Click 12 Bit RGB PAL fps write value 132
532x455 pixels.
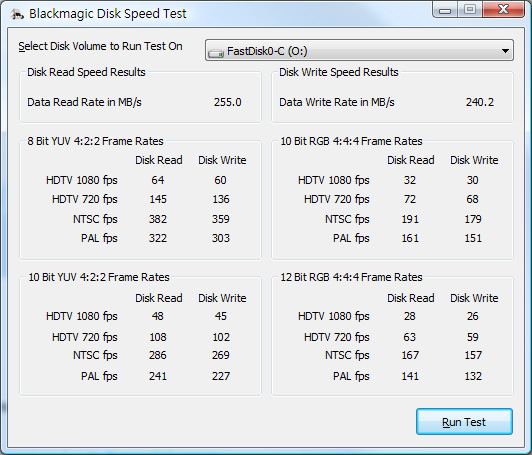[473, 376]
